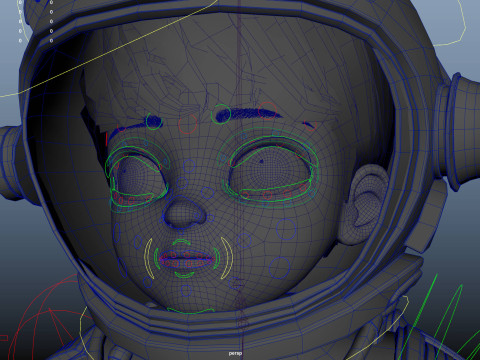The height and width of the screenshot is (360, 480).
Task: Select red circle control between the eyebrows
Action: [188, 124]
